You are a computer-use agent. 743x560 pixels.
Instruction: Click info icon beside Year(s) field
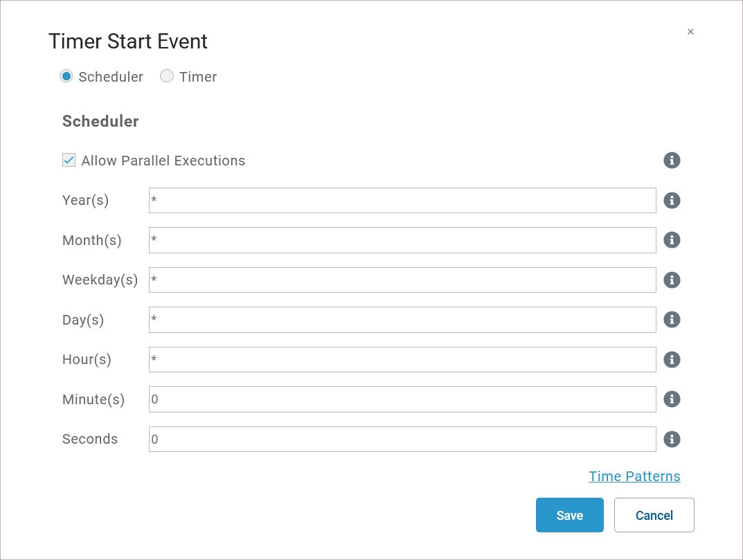(x=672, y=201)
